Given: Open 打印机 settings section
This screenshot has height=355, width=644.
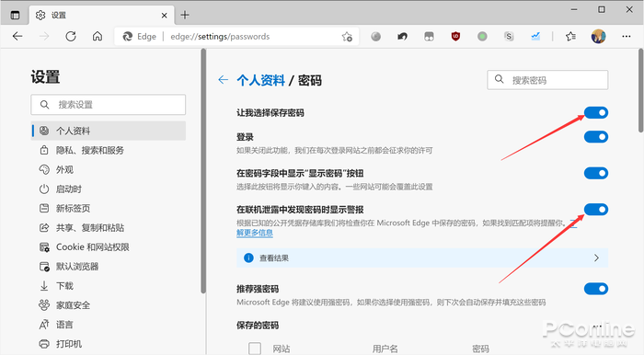Looking at the screenshot, I should pyautogui.click(x=61, y=344).
